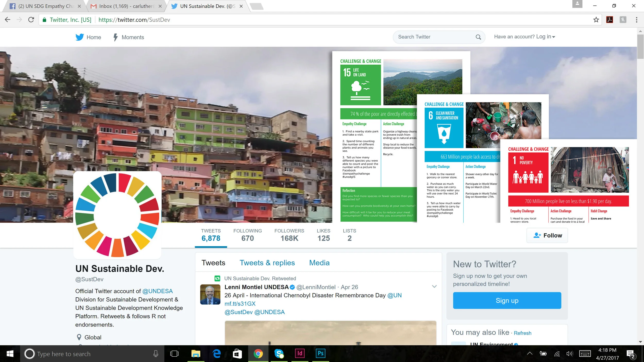Screen dimensions: 644x362
Task: Switch to the Tweets & replies tab
Action: (x=267, y=263)
